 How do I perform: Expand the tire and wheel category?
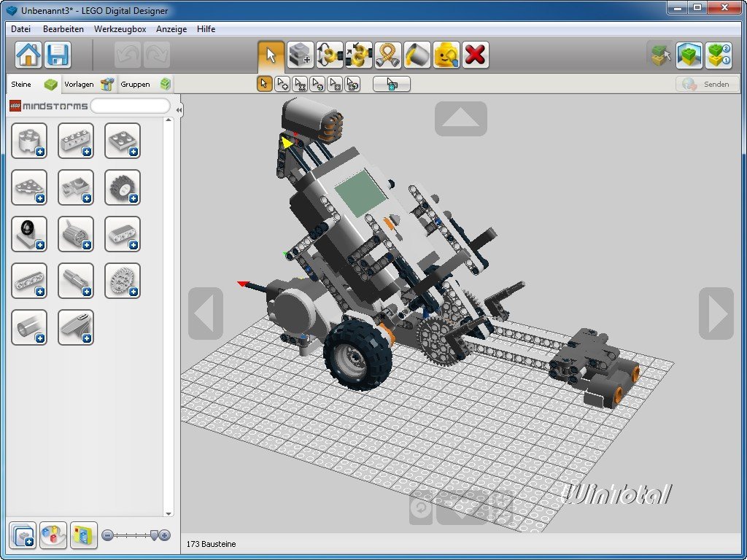point(123,187)
